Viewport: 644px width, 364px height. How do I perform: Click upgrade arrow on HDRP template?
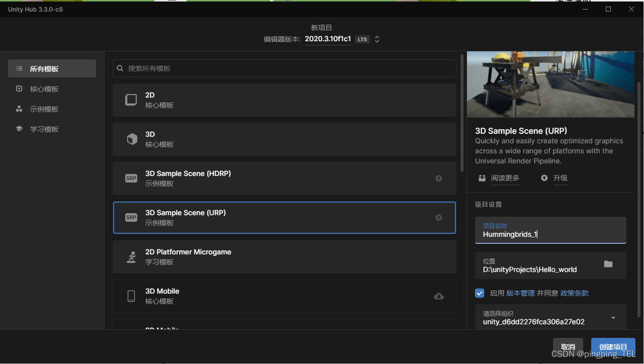point(439,178)
